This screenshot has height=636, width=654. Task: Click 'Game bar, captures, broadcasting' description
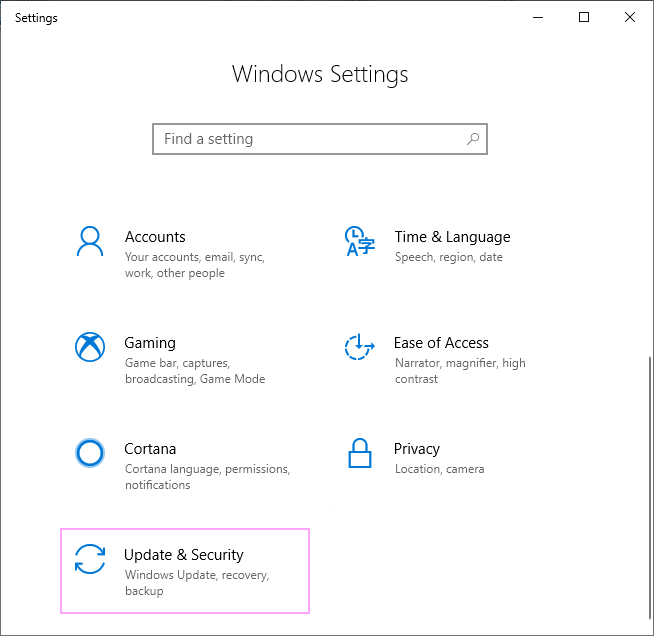tap(195, 371)
